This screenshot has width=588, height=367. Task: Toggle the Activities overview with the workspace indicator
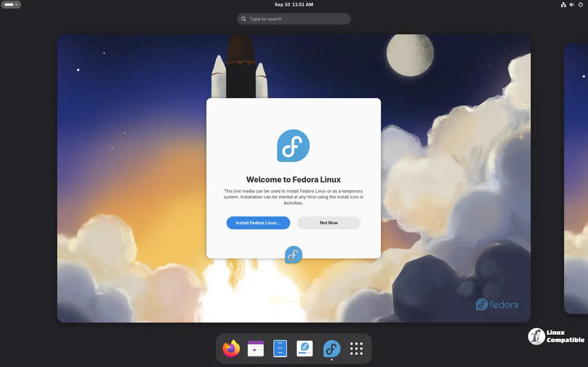tap(11, 5)
